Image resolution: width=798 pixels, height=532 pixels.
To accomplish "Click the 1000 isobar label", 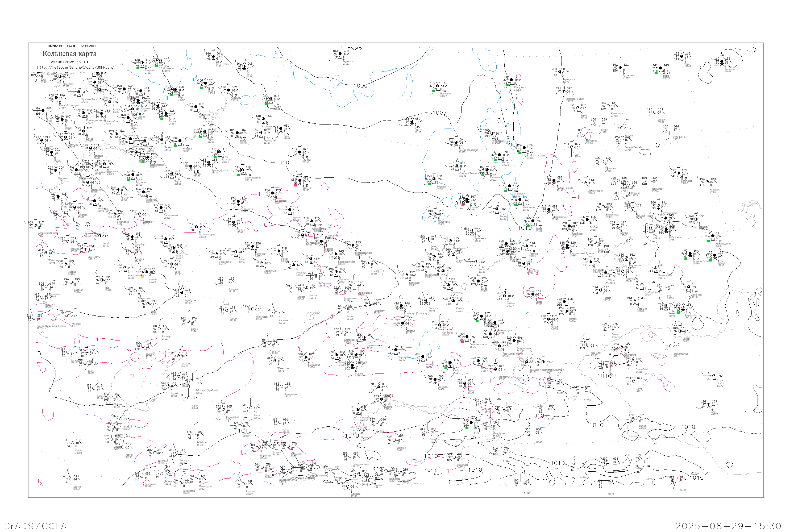I will (360, 86).
